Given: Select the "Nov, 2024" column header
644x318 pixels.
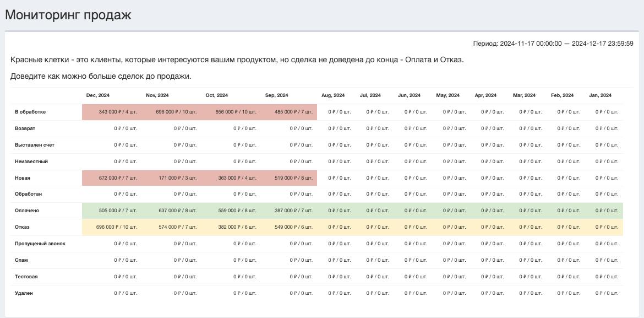Looking at the screenshot, I should click(157, 95).
